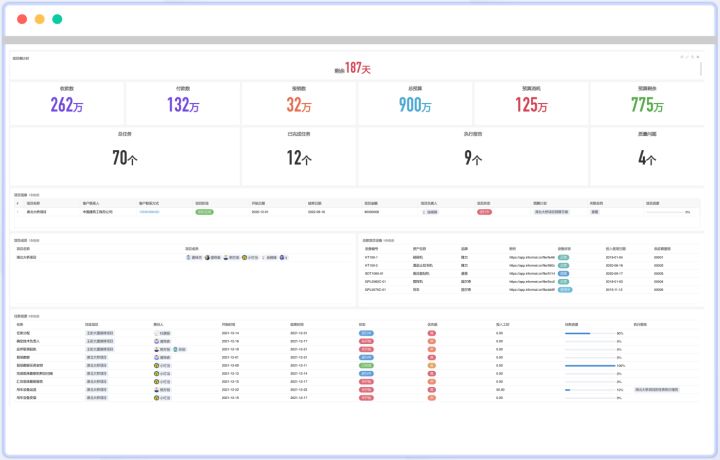Click the green status tag in project row
Screen dimensions: 720x460
coord(204,212)
